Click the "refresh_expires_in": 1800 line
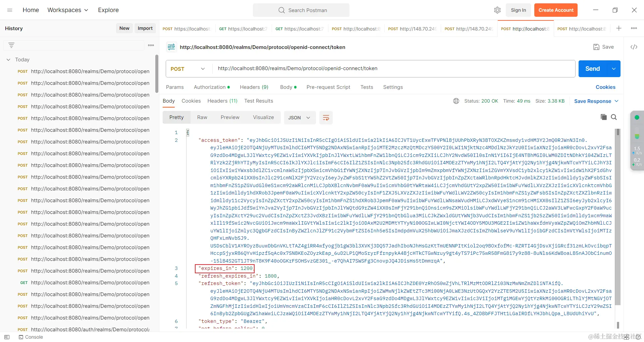 (238, 276)
